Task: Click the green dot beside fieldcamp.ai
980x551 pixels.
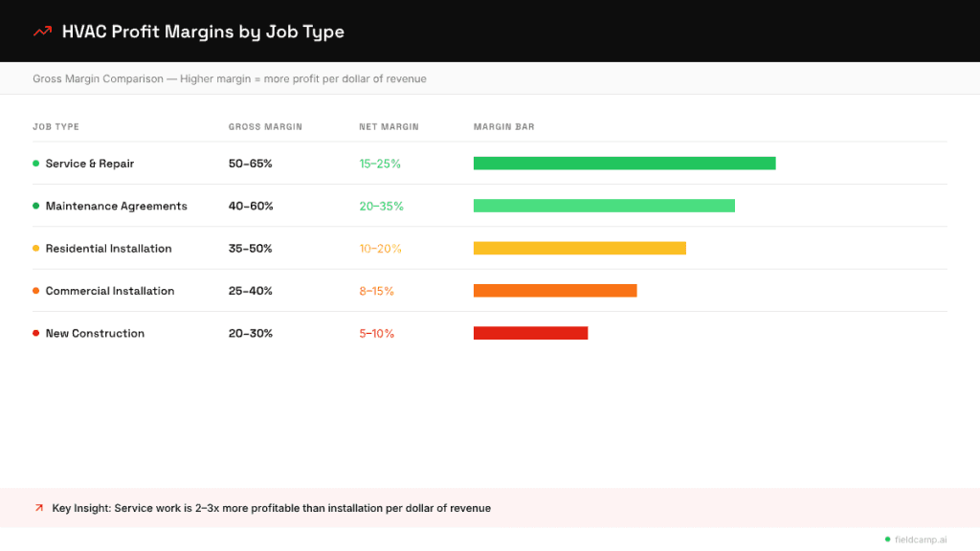Action: pos(887,539)
